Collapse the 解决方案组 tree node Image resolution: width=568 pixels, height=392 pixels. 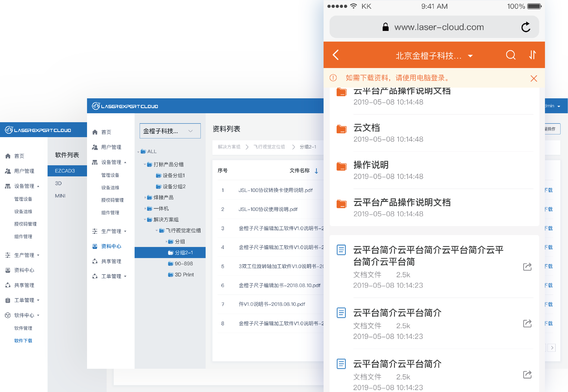[x=145, y=220]
